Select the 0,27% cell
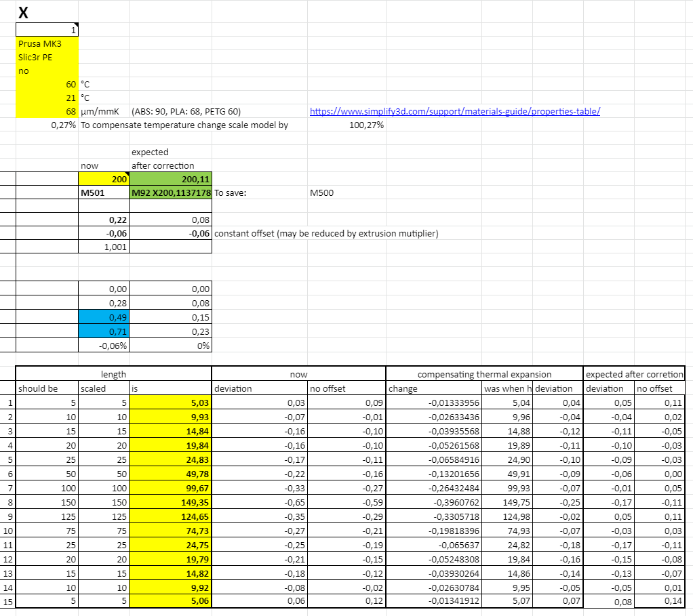The width and height of the screenshot is (693, 616). click(x=47, y=125)
